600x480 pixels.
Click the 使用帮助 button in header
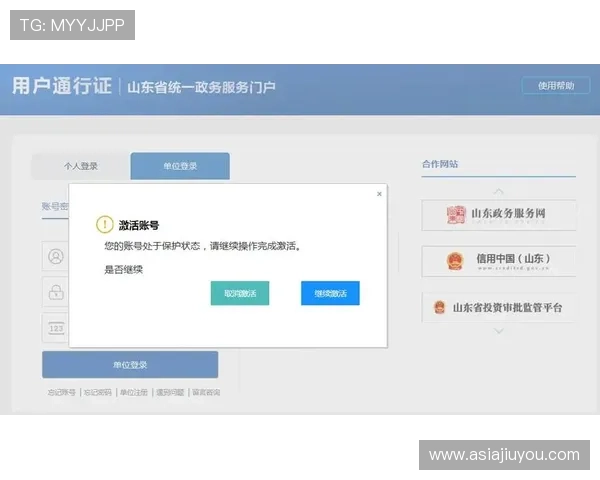(x=556, y=86)
